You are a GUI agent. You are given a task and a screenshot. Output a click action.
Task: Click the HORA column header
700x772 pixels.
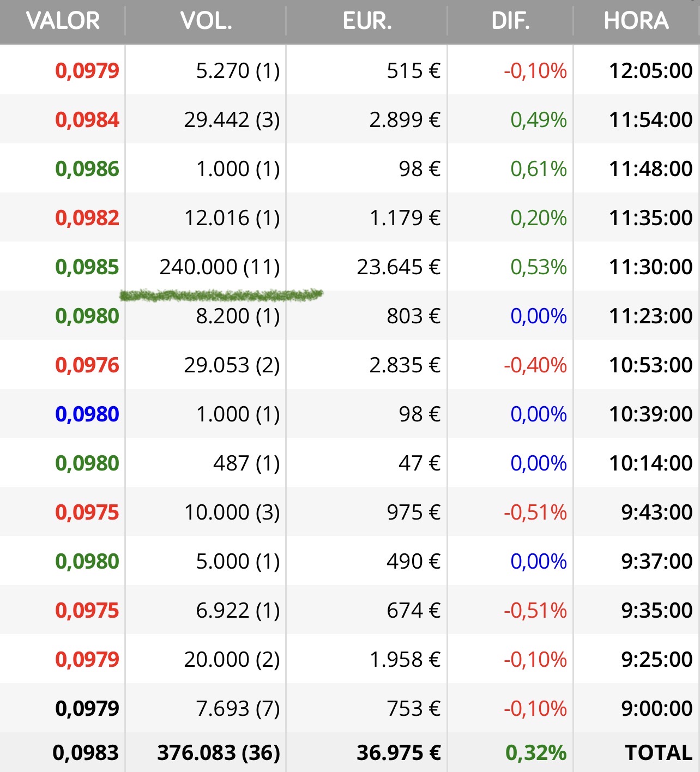point(636,21)
